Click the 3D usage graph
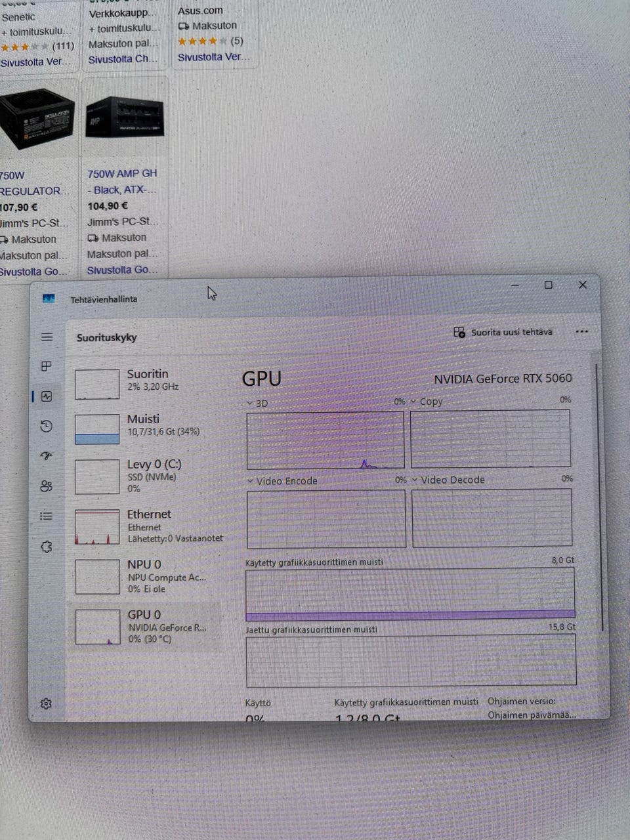The image size is (630, 840). (x=325, y=440)
